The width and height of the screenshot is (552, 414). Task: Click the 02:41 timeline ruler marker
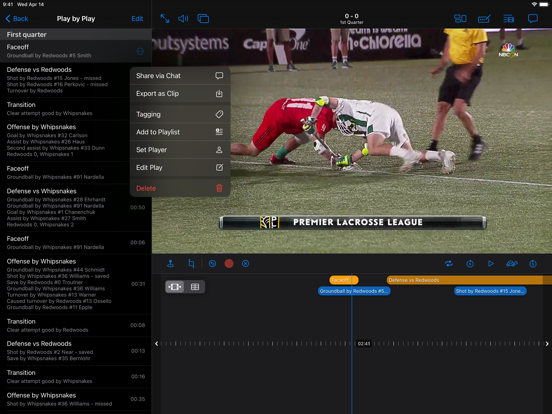(364, 344)
